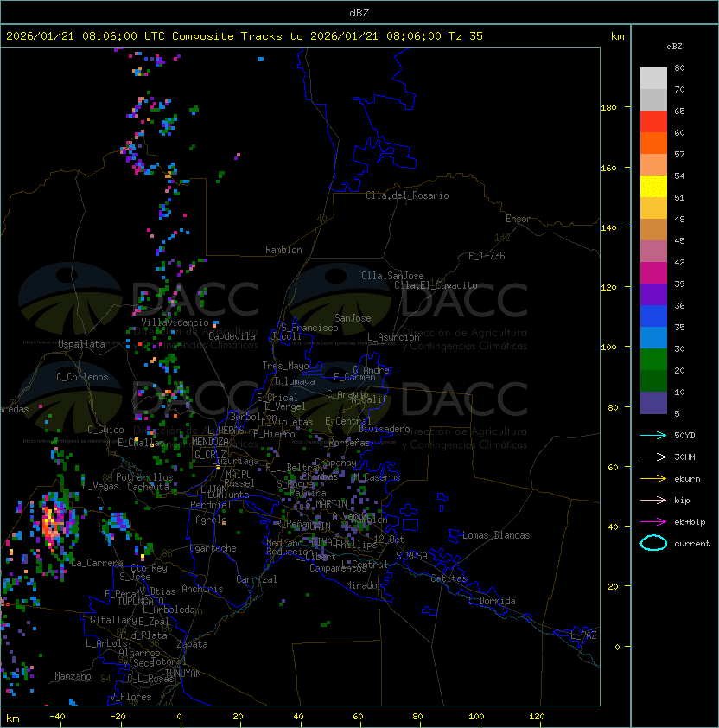Click the eb+bip legend label
The height and width of the screenshot is (728, 719).
pyautogui.click(x=690, y=522)
